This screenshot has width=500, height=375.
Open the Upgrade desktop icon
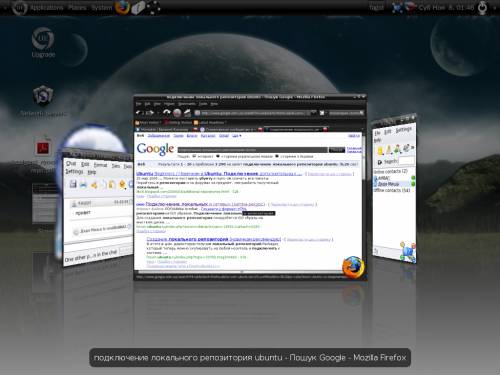pos(43,43)
